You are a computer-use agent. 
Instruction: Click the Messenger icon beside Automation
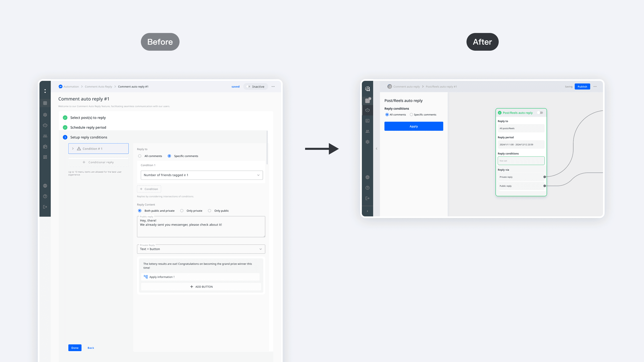[60, 86]
